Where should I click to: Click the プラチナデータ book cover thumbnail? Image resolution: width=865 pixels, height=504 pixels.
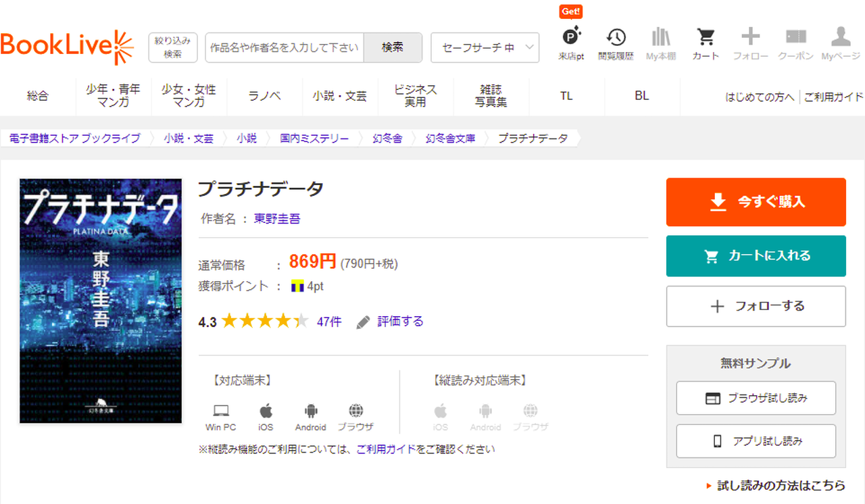(101, 301)
